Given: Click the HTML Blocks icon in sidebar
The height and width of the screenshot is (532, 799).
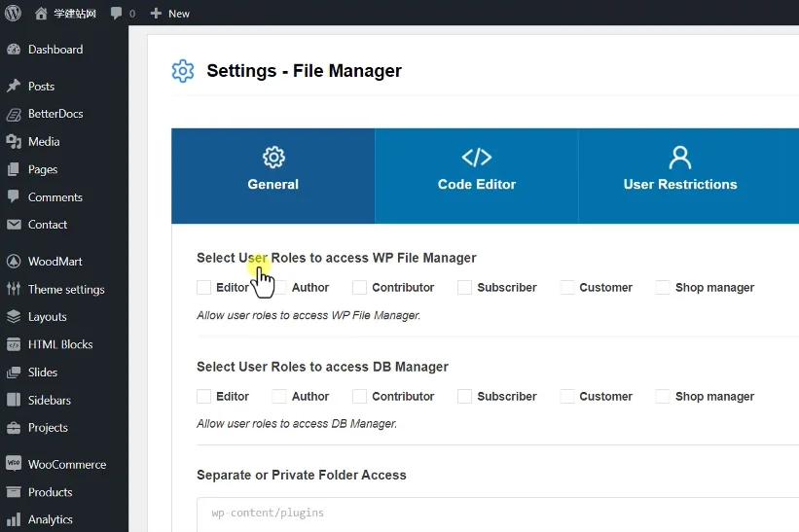Looking at the screenshot, I should point(14,344).
